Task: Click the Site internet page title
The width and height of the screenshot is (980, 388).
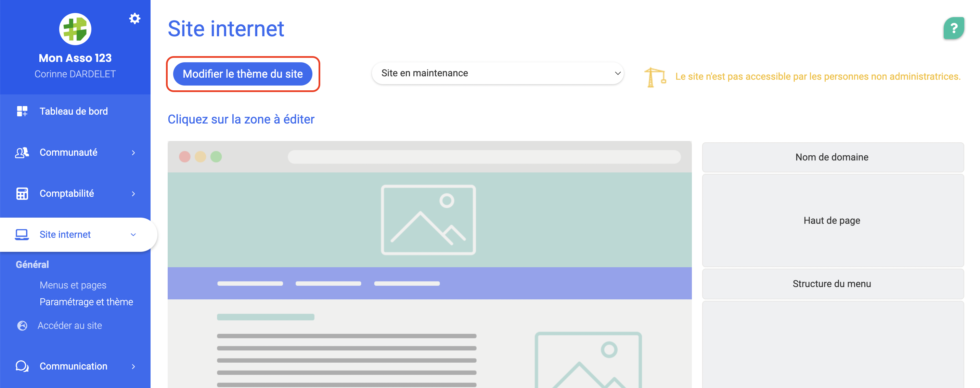Action: [x=226, y=28]
